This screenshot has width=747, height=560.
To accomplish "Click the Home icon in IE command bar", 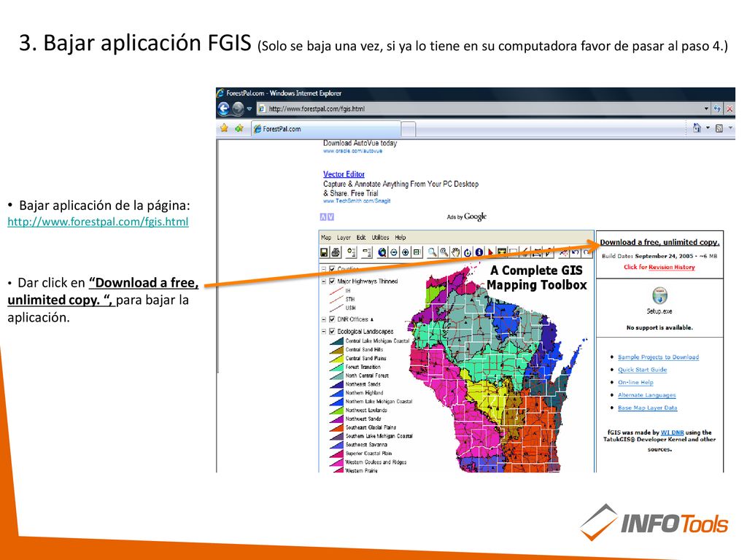I will tap(697, 128).
